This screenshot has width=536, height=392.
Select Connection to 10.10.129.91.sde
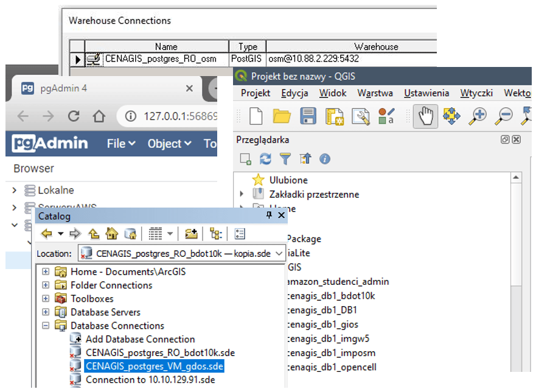[x=150, y=380]
